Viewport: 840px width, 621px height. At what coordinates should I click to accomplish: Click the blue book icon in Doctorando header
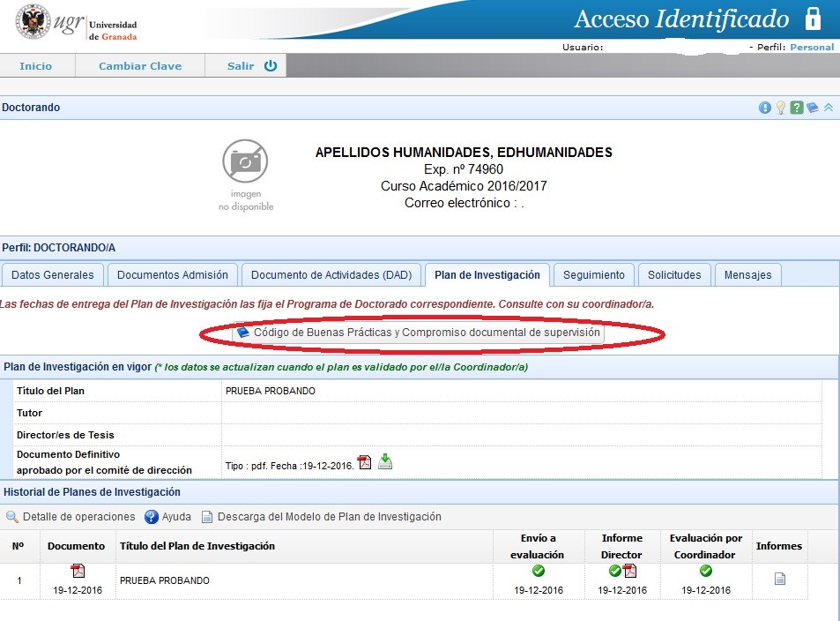(812, 108)
